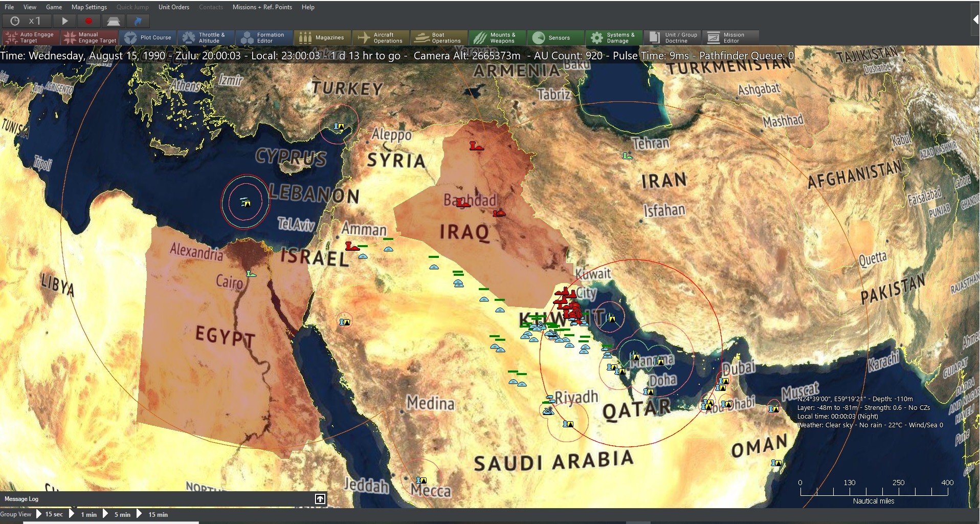Open the Plot Course tool

point(149,37)
